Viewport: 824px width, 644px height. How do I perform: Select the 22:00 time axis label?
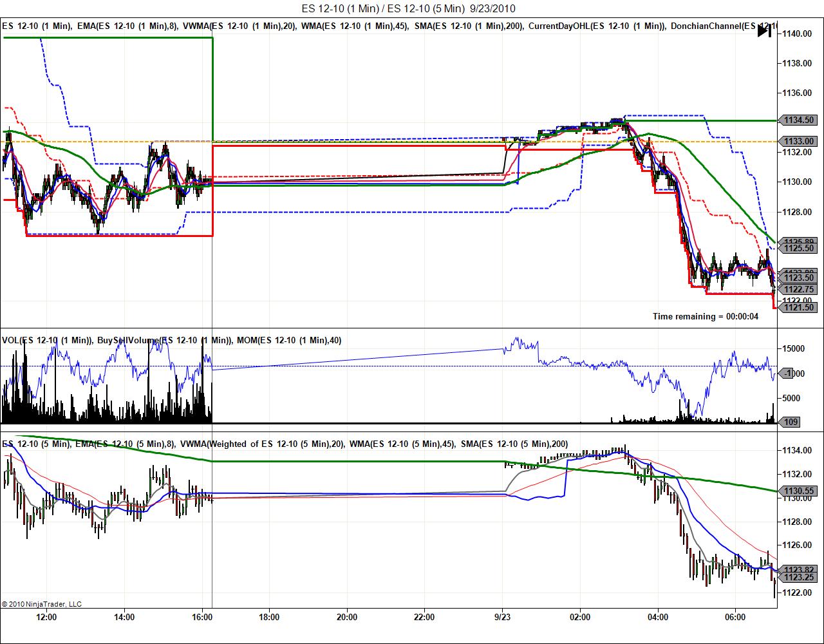click(x=425, y=617)
